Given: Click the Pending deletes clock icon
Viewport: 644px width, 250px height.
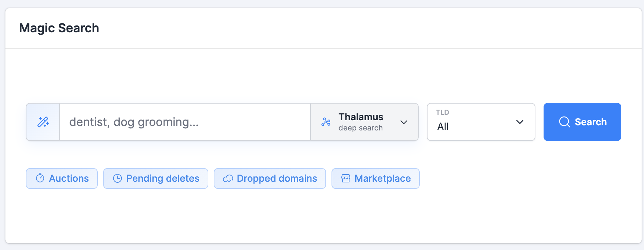Looking at the screenshot, I should click(117, 178).
